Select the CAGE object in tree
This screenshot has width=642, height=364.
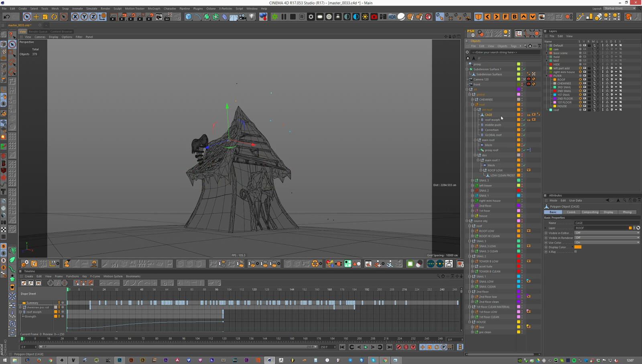pos(488,115)
